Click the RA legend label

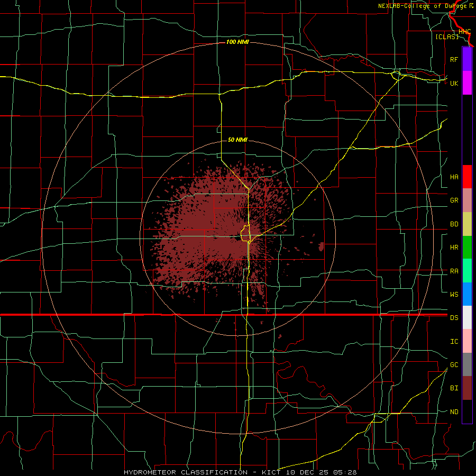tap(454, 271)
